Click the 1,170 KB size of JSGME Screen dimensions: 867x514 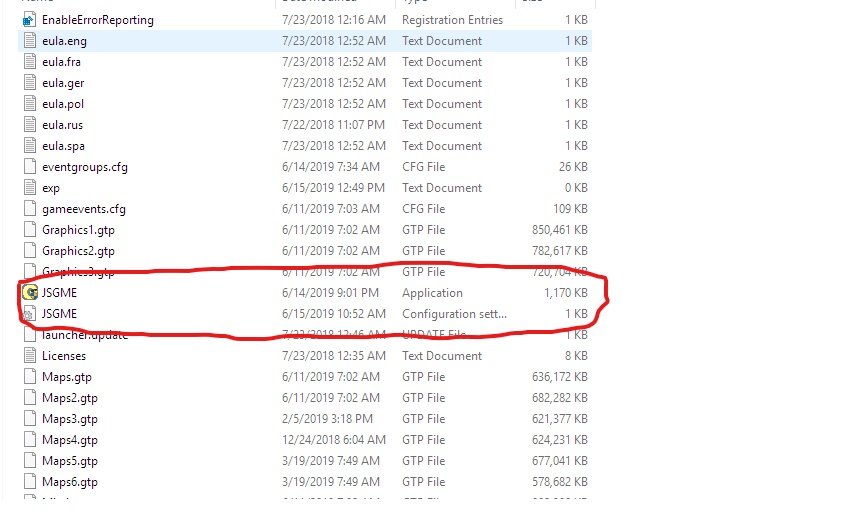click(566, 293)
